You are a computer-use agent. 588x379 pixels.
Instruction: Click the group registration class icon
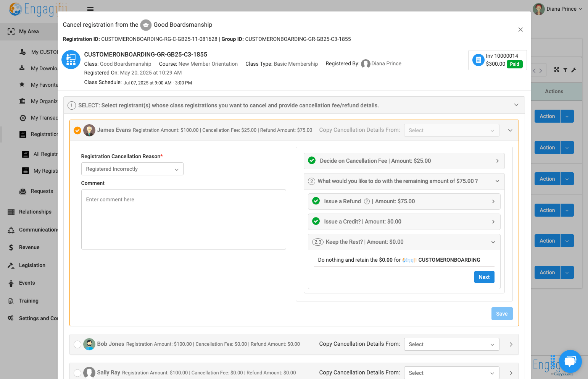pos(71,60)
